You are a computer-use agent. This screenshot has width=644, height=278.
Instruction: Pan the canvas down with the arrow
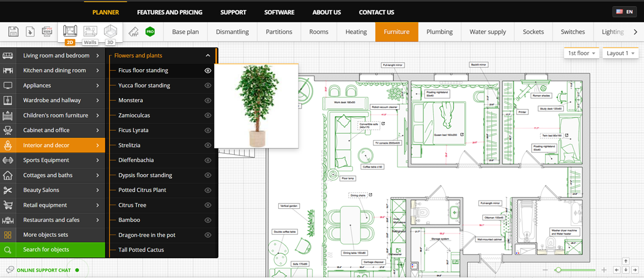[x=625, y=270]
